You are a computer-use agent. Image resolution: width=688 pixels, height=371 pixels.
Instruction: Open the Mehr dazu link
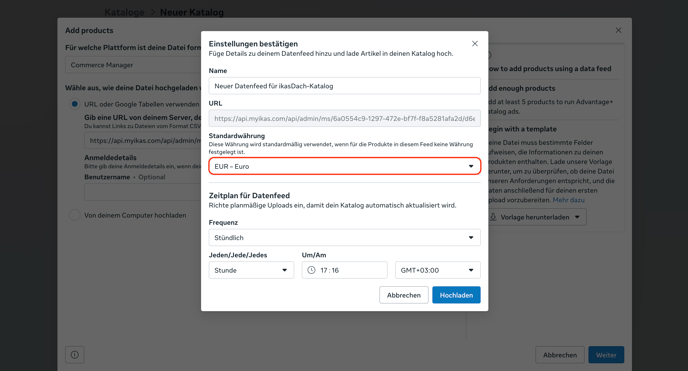coord(568,200)
